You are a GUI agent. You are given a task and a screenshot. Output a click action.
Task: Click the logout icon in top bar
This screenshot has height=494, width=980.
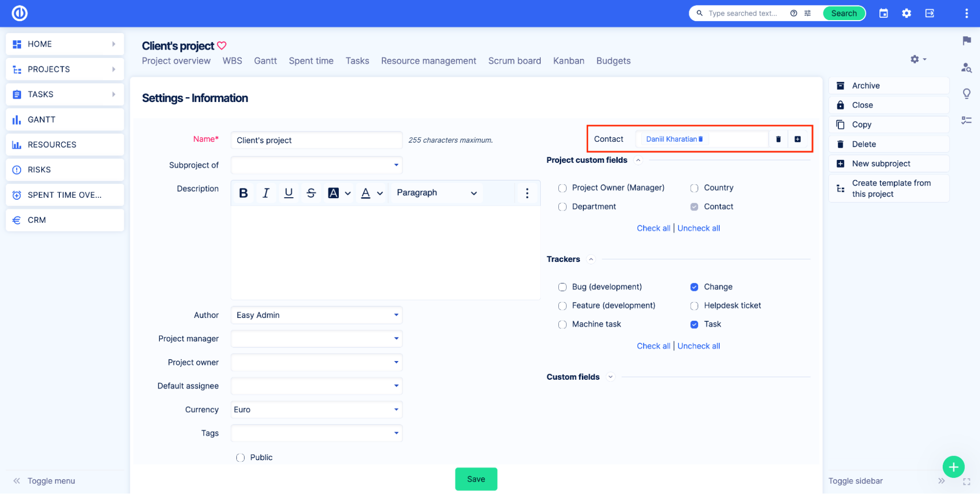(x=930, y=13)
